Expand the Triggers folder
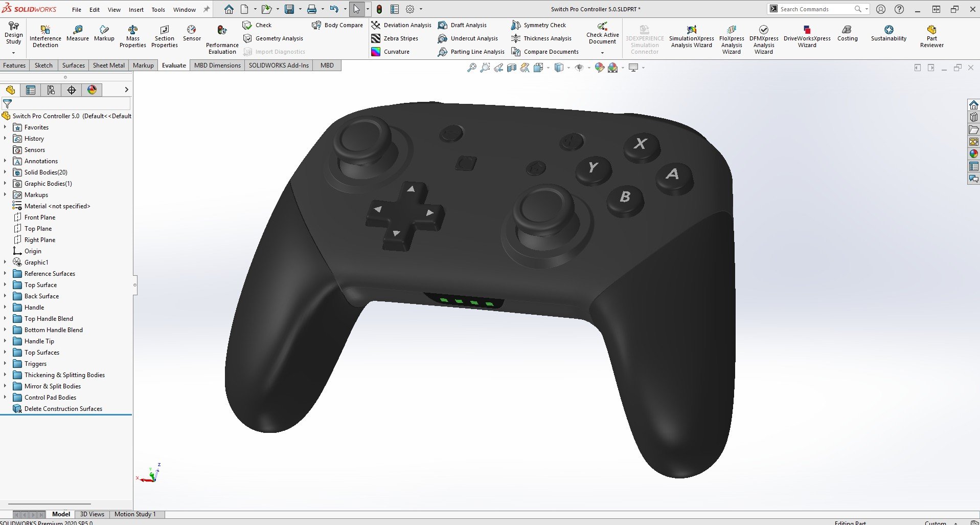 coord(5,364)
